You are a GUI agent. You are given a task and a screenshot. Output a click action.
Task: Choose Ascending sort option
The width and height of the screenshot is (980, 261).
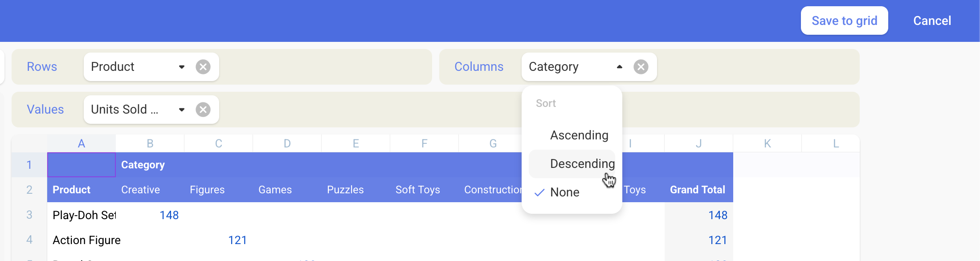pos(572,135)
